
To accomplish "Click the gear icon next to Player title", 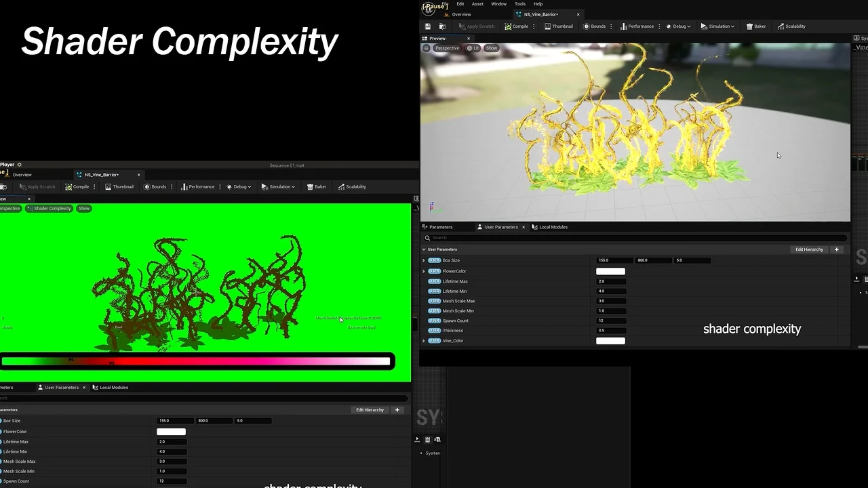I will pos(19,165).
